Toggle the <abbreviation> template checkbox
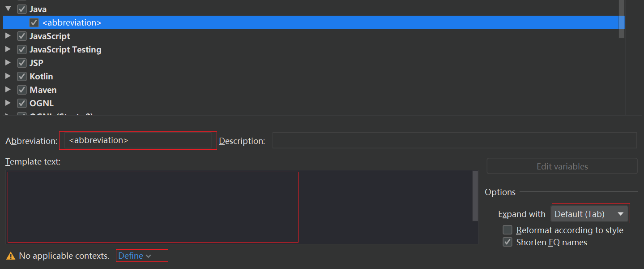The width and height of the screenshot is (644, 269). click(x=34, y=22)
